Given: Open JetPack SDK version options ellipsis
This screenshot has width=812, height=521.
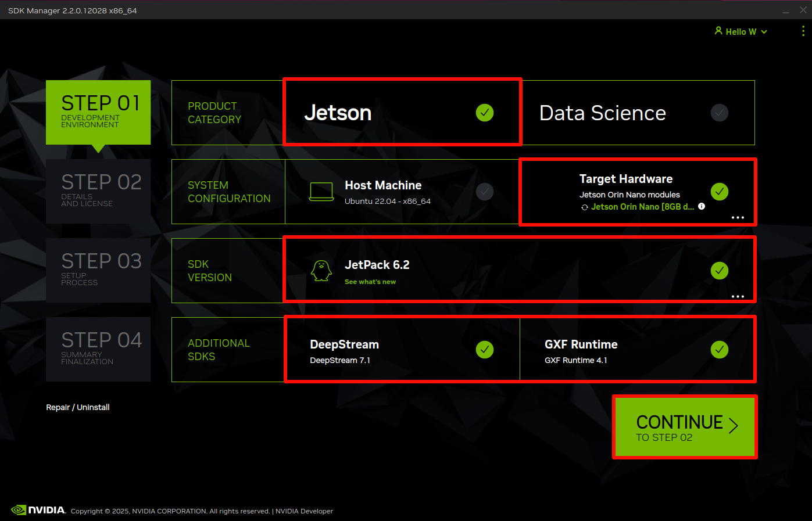Looking at the screenshot, I should pyautogui.click(x=738, y=296).
